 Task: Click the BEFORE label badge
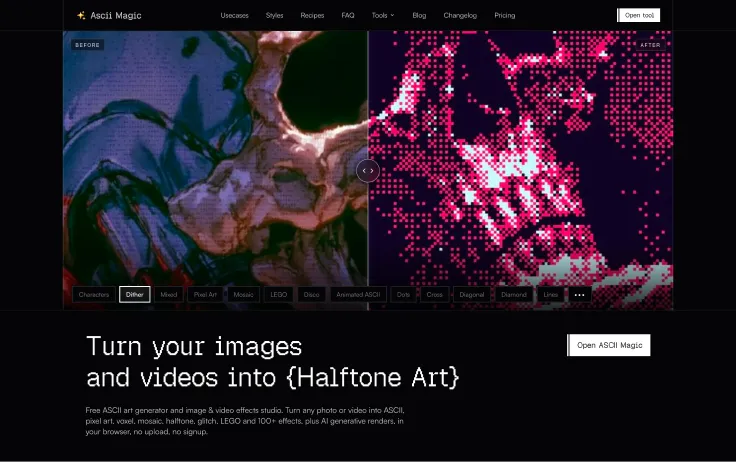[87, 45]
